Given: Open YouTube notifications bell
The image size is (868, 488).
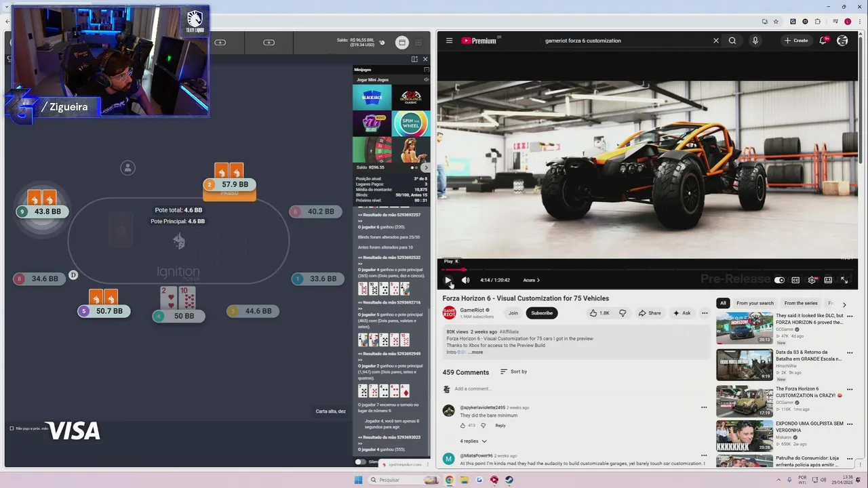Looking at the screenshot, I should [823, 41].
